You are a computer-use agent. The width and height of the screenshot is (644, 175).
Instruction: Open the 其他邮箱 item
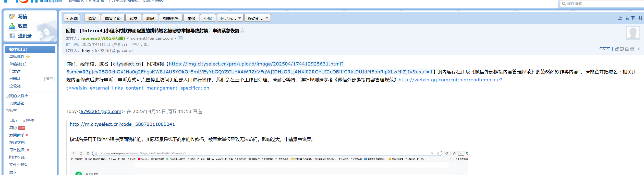[17, 103]
